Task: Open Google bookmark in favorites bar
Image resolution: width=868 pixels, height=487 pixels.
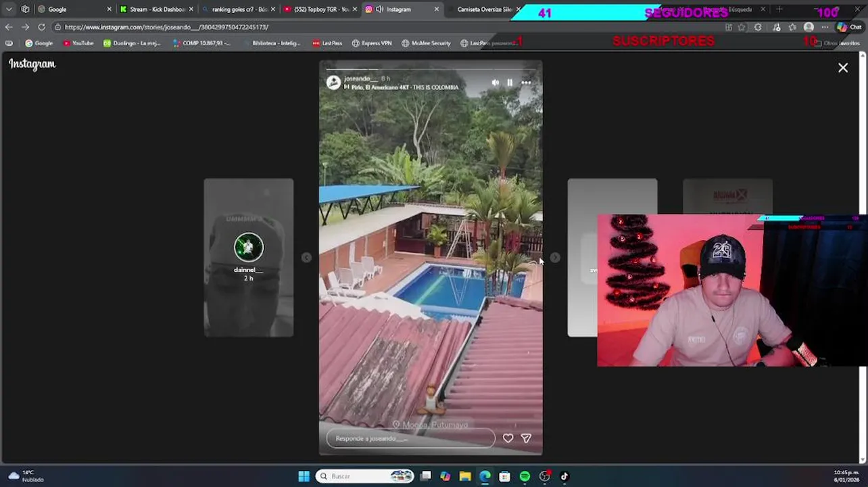Action: pyautogui.click(x=39, y=43)
